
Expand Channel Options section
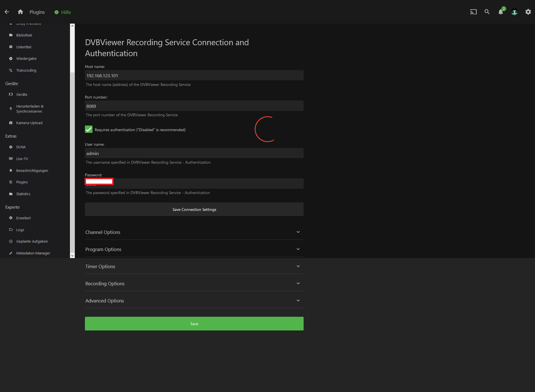tap(194, 232)
